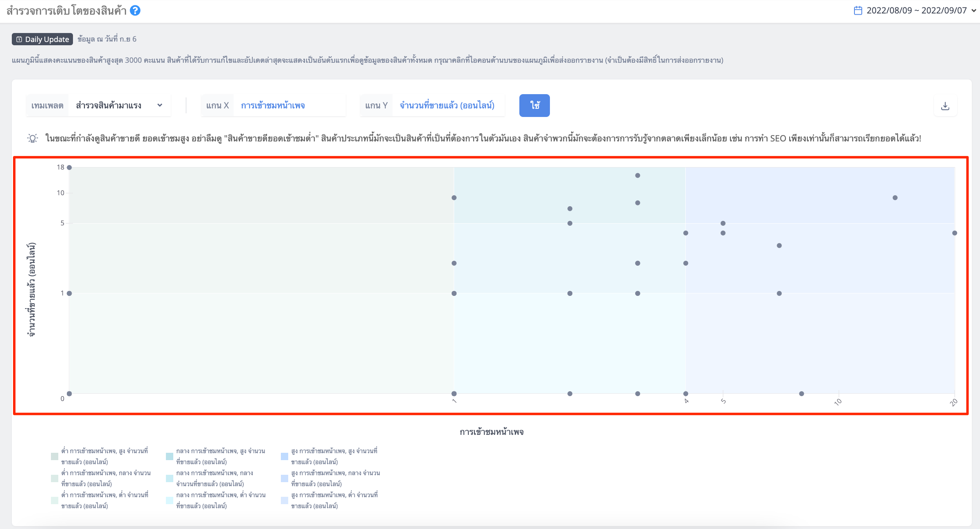
Task: Click the X axis tick label 10
Action: point(838,402)
